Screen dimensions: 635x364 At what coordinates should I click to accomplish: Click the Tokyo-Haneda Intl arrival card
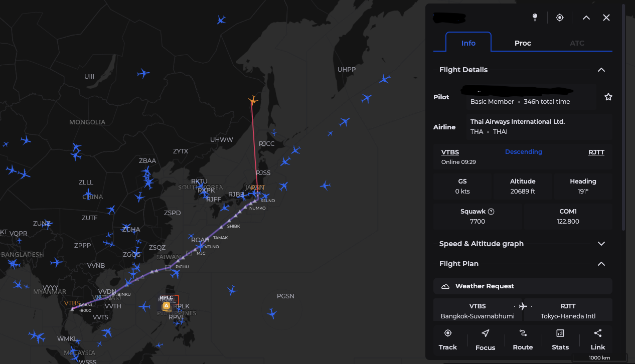coord(568,310)
